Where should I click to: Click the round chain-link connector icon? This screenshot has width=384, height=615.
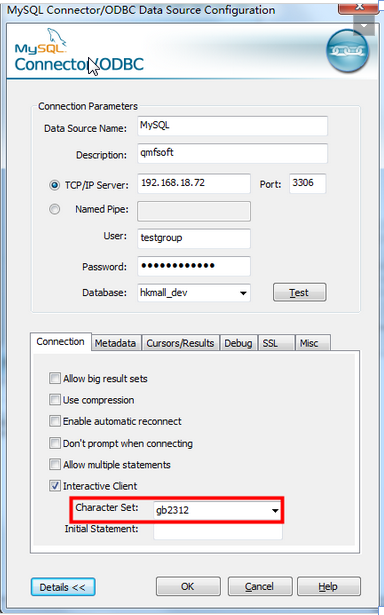pyautogui.click(x=348, y=51)
